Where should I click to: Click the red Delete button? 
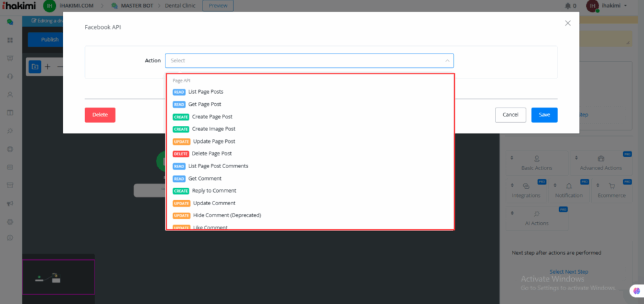tap(100, 115)
